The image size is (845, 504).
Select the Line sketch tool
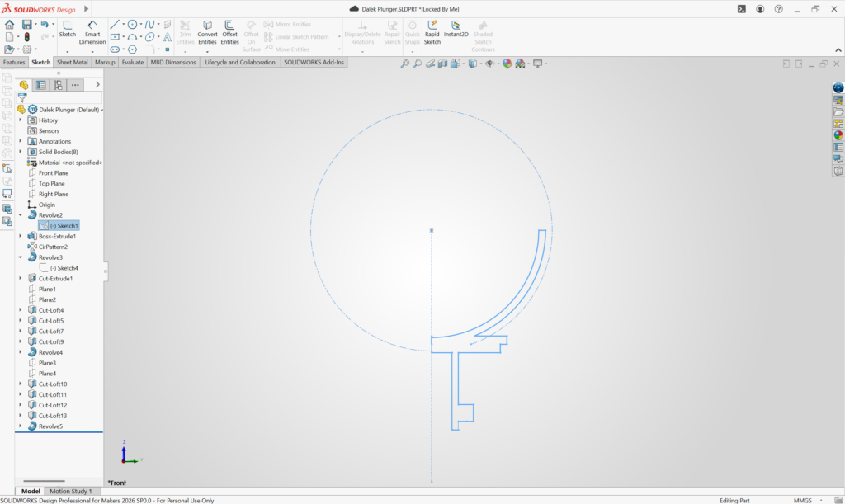coord(115,25)
